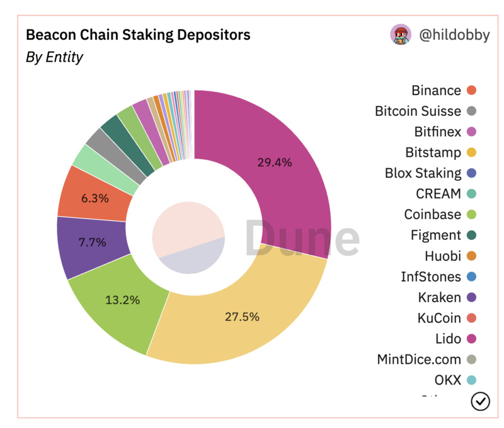Open the @hildobby profile link
The height and width of the screenshot is (428, 504).
(x=454, y=35)
